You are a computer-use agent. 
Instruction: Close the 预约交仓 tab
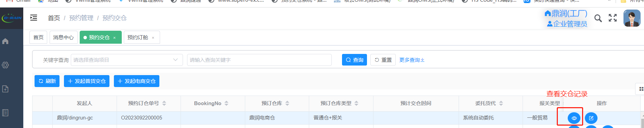tap(115, 38)
